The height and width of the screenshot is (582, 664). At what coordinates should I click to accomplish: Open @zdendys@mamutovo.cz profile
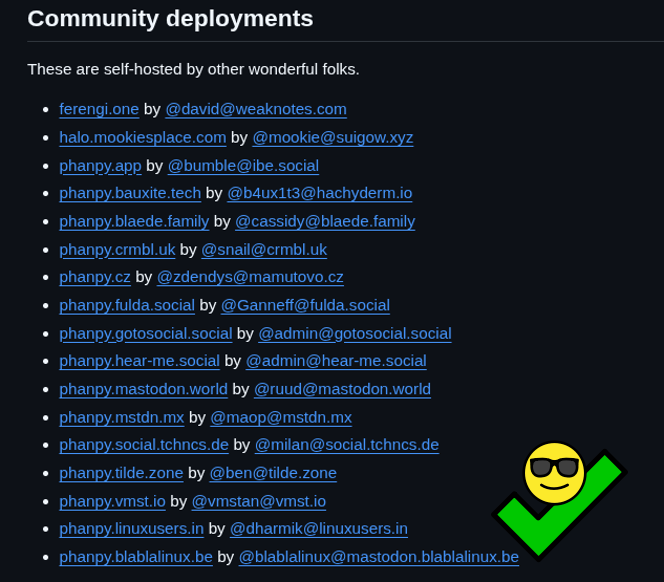click(x=250, y=277)
